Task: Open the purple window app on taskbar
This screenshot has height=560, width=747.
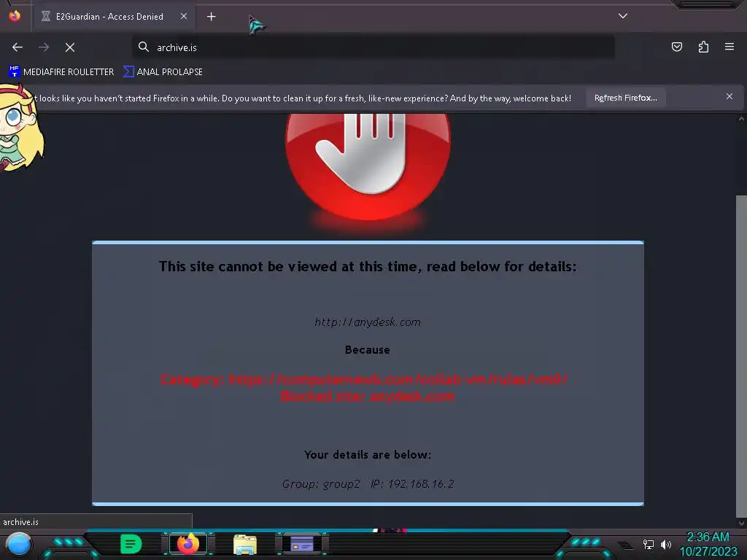Action: click(301, 544)
